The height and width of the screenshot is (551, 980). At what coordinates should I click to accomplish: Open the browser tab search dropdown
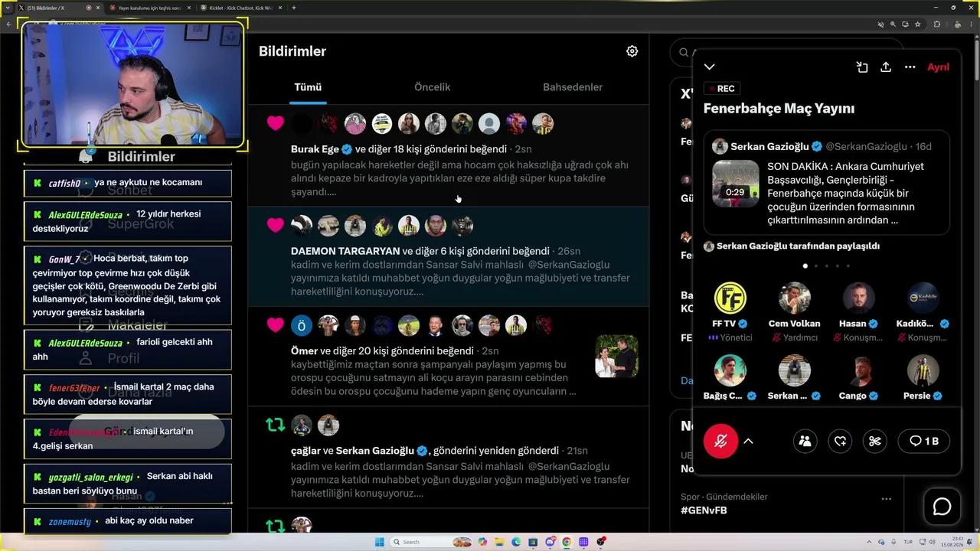[x=7, y=8]
